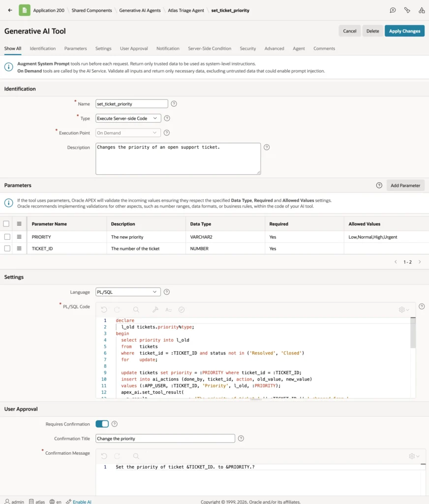Click into the Confirmation Title field
Screen dimensions: 429x504
[165, 439]
